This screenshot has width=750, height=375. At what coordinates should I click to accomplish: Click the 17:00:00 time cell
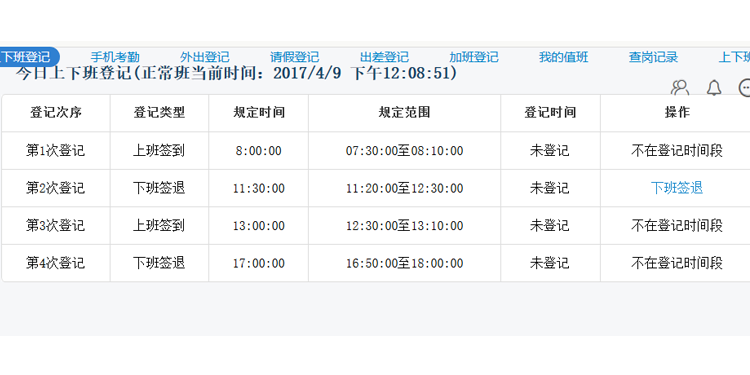(x=259, y=263)
